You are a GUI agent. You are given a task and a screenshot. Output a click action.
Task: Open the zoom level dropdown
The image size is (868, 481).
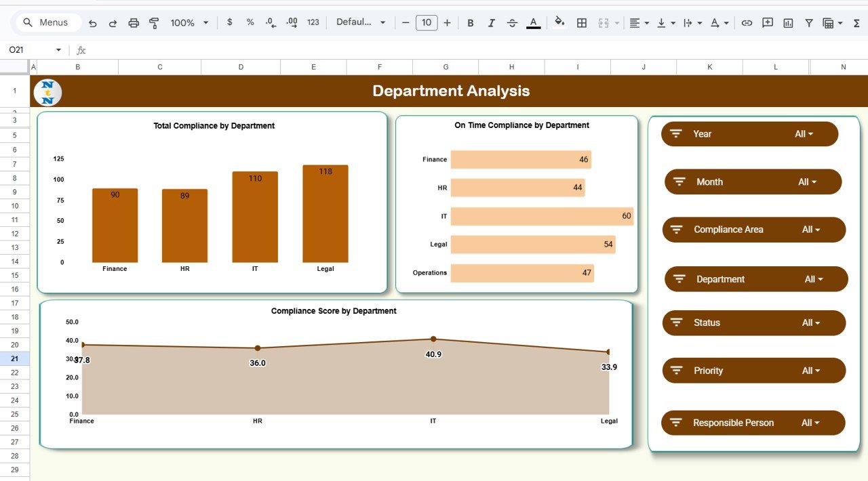click(x=189, y=22)
